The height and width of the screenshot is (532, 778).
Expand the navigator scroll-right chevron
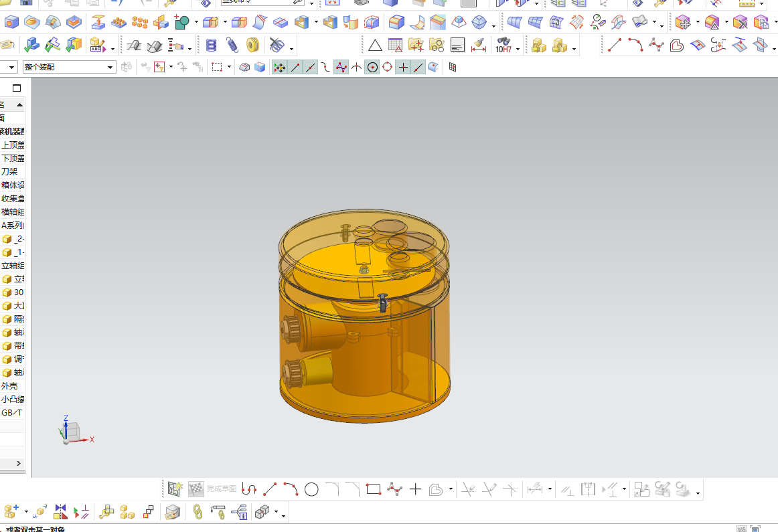[x=18, y=464]
